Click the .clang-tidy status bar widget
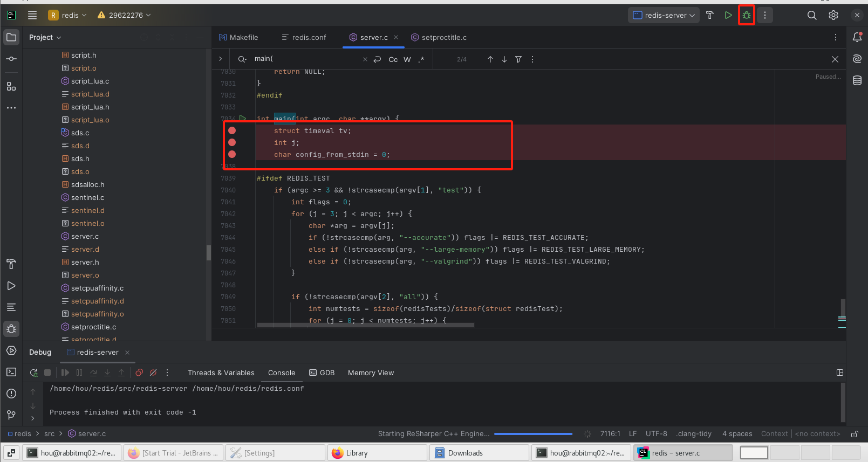 (x=694, y=434)
